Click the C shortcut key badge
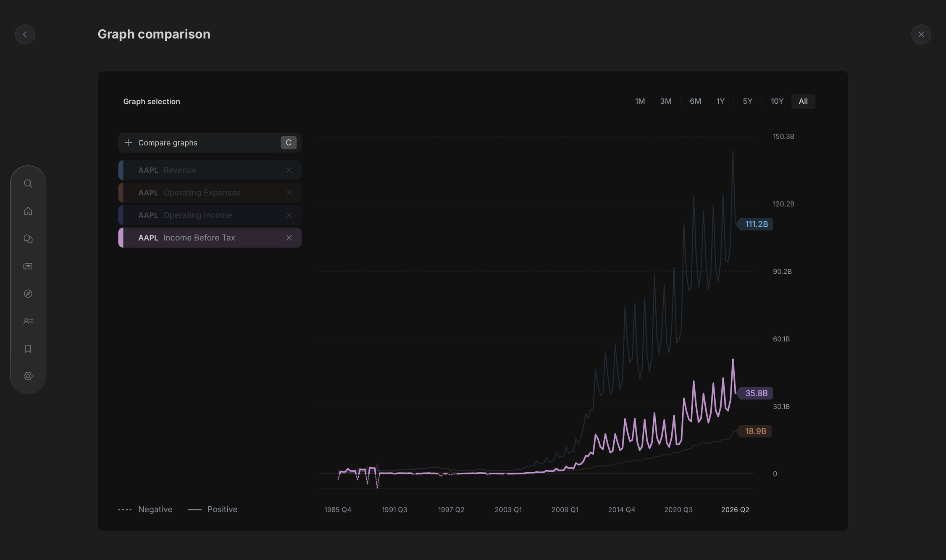 point(289,143)
